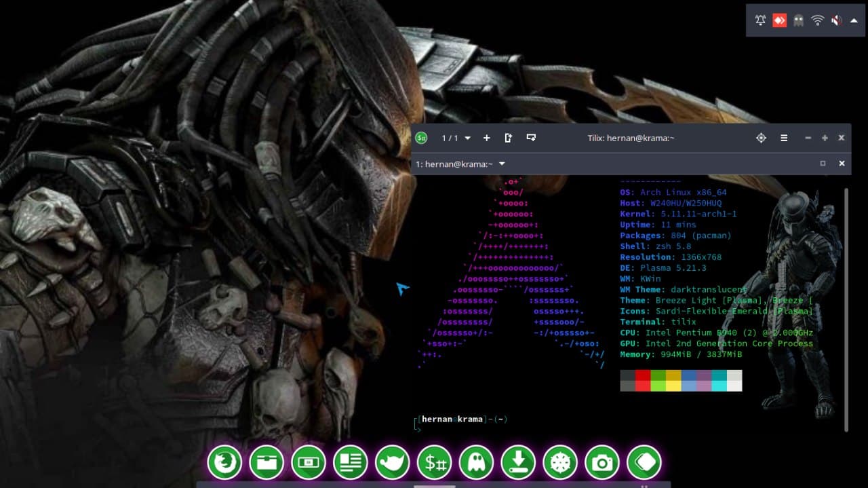Launch Firefox from the dock
This screenshot has height=488, width=868.
coord(224,463)
